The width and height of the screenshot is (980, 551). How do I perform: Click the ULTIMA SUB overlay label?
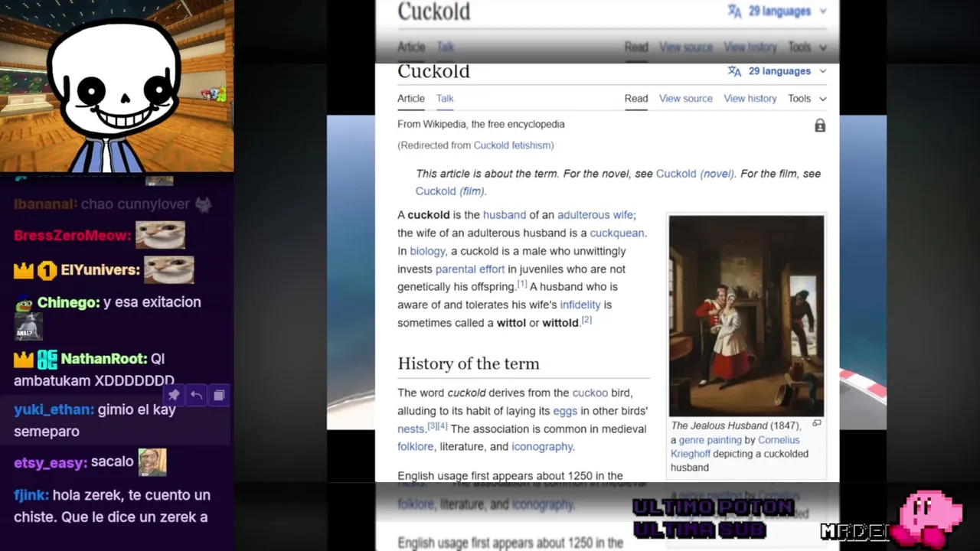pyautogui.click(x=699, y=529)
